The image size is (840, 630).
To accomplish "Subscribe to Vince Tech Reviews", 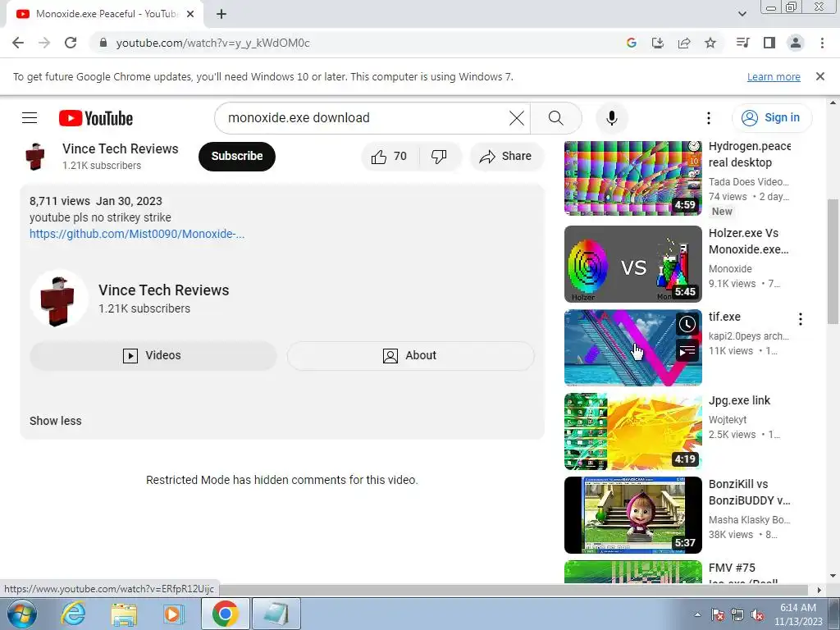I will click(237, 157).
